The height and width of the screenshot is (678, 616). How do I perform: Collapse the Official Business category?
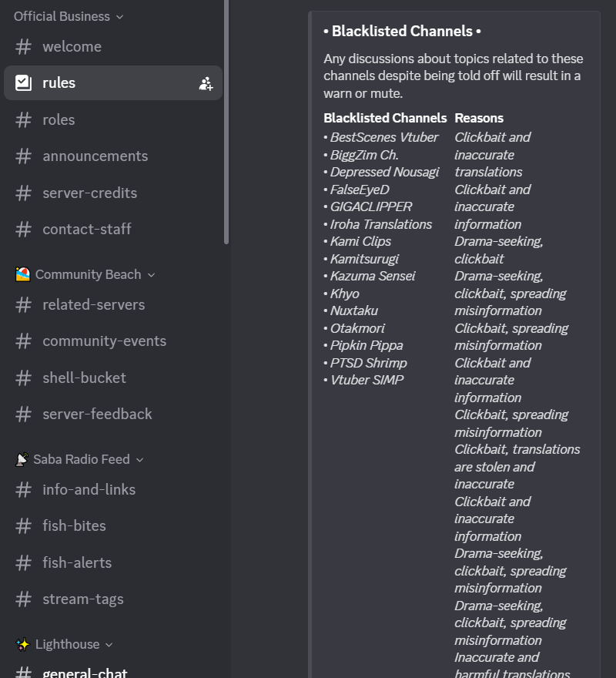[x=119, y=17]
